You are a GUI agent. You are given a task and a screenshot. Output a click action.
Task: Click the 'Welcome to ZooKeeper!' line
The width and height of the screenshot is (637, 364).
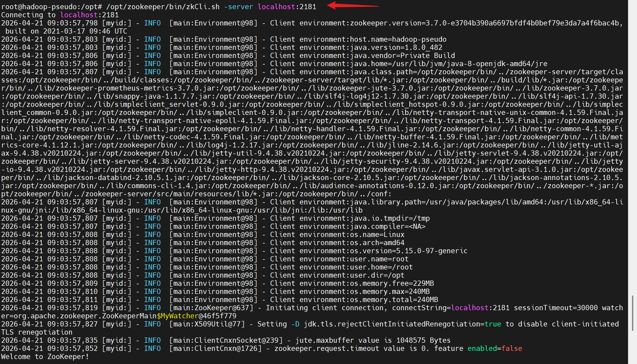tap(45, 357)
